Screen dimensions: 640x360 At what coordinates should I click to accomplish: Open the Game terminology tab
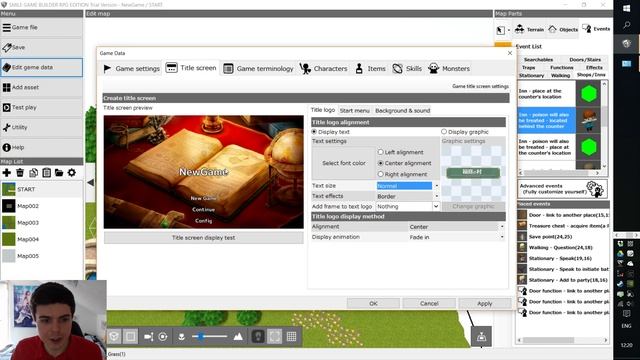coord(258,69)
